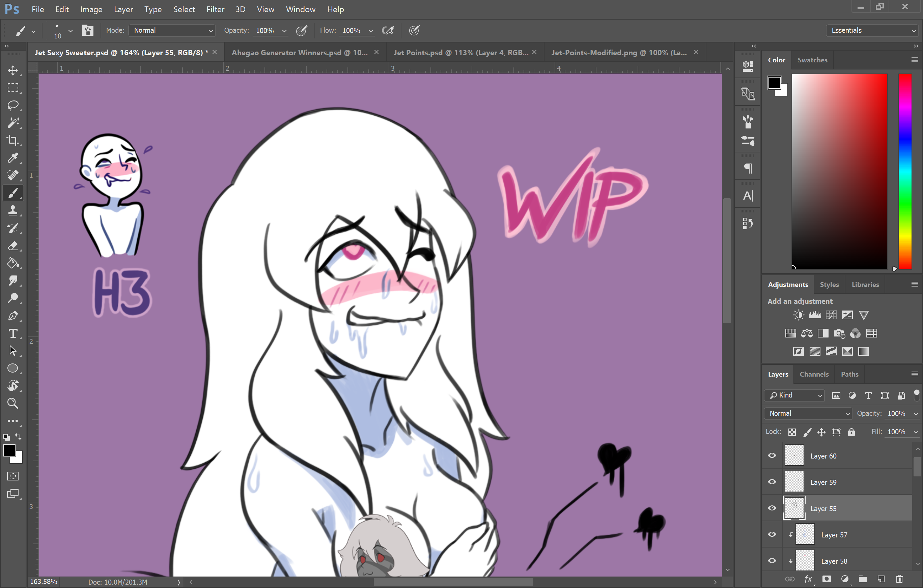Open the Filter menu

[216, 9]
